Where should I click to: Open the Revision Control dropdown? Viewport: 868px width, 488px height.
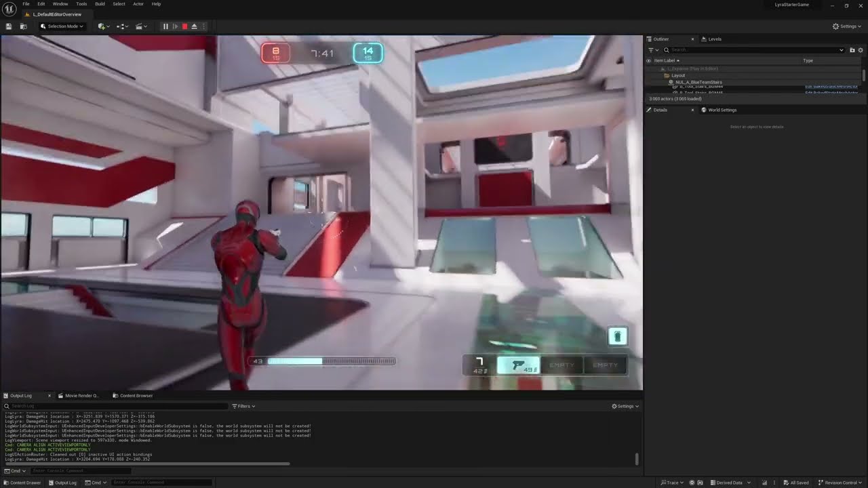click(x=840, y=483)
